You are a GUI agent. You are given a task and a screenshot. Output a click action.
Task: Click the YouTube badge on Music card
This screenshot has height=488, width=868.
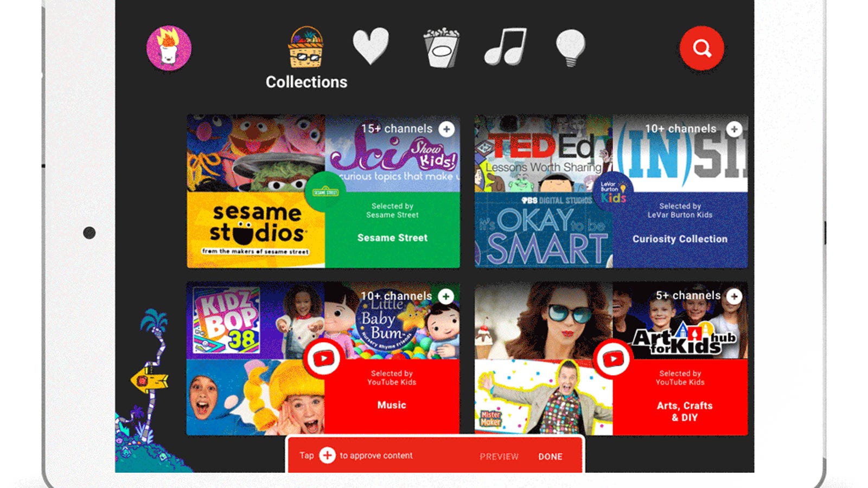(x=324, y=358)
